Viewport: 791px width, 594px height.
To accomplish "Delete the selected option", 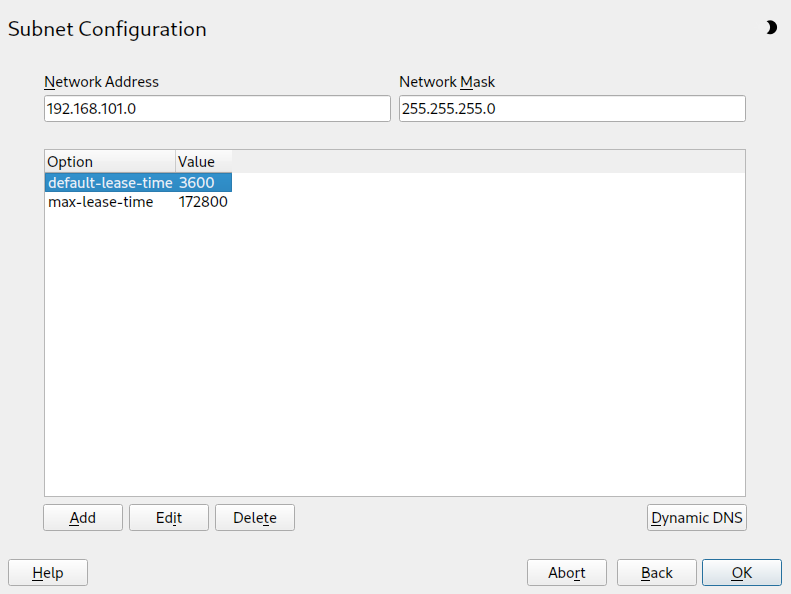I will click(x=255, y=517).
